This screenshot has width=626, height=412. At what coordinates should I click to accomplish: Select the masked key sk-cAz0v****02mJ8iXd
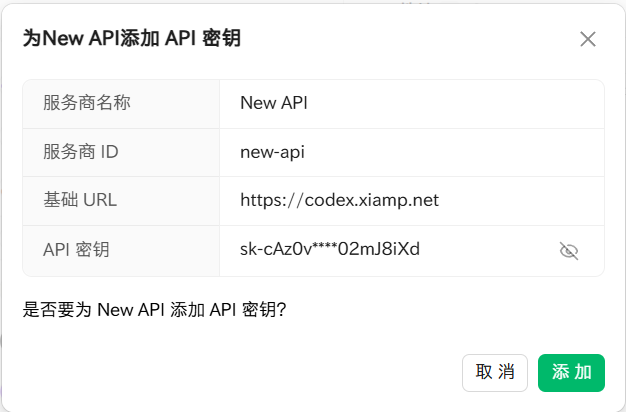[329, 250]
